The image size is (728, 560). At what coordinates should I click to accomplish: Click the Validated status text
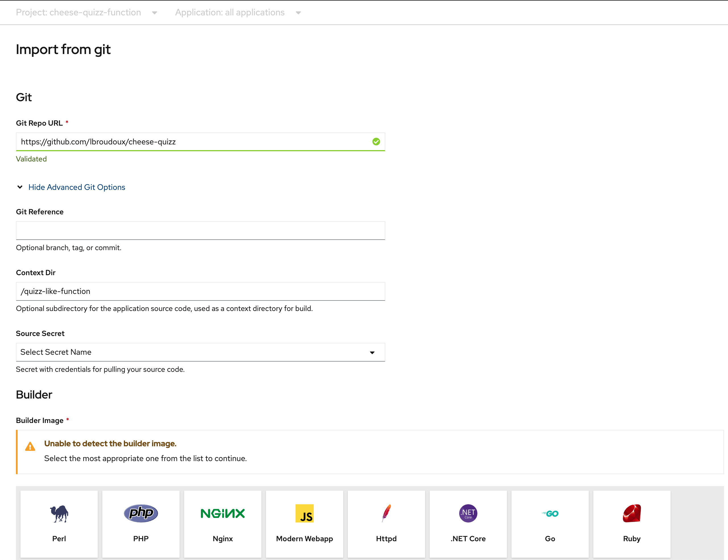31,159
